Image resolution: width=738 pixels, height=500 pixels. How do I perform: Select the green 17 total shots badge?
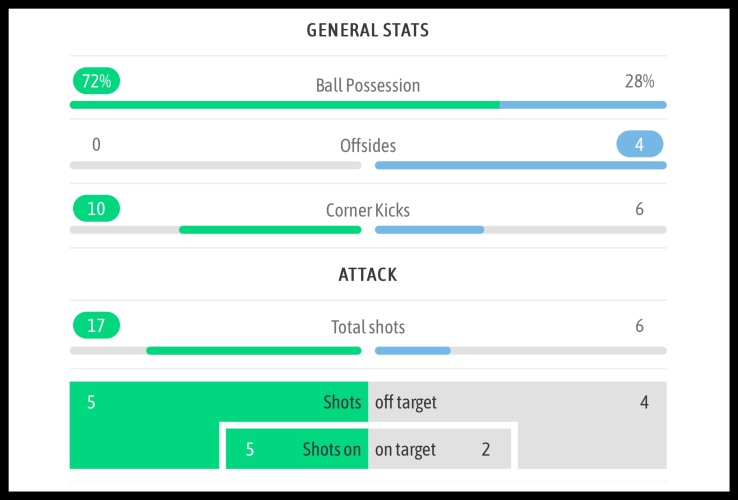click(x=96, y=326)
